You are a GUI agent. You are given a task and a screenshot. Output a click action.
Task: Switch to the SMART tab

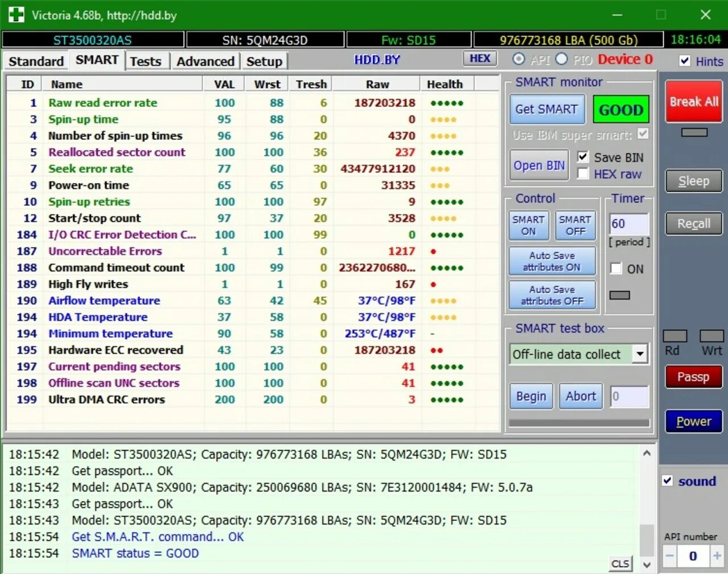97,60
